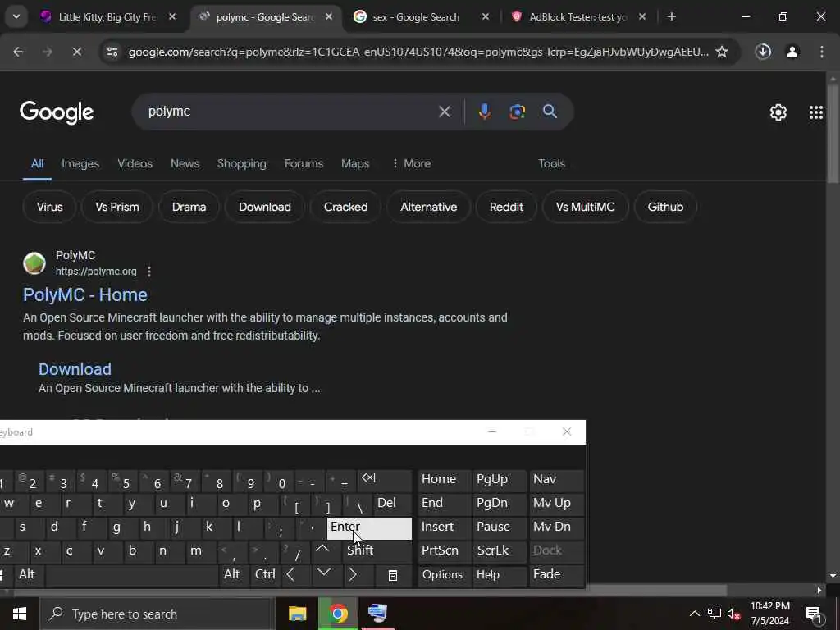Image resolution: width=840 pixels, height=630 pixels.
Task: Switch to the Videos results tab
Action: (x=135, y=163)
